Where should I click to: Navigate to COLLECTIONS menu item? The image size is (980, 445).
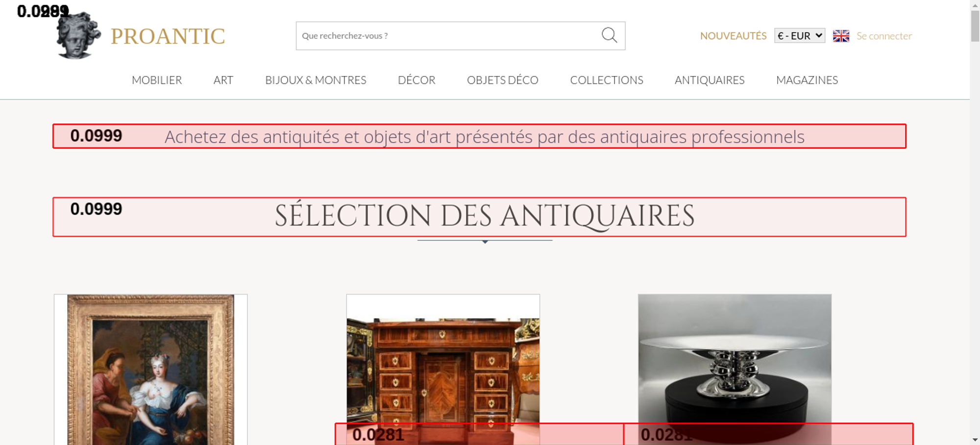(607, 80)
